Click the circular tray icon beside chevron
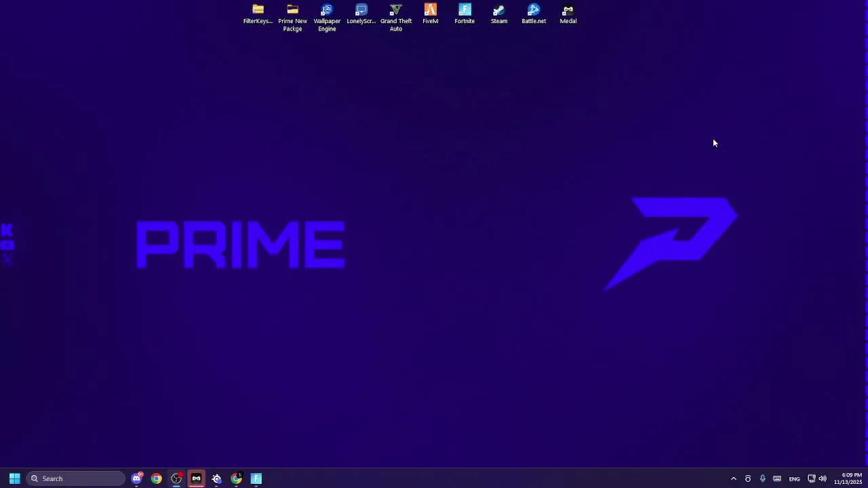Viewport: 868px width, 488px height. point(748,479)
